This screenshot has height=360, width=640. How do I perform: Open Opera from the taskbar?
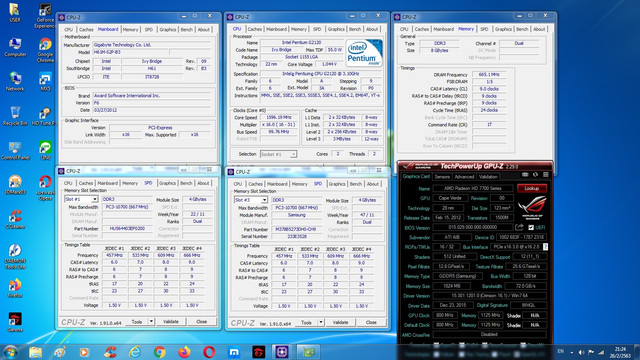click(x=209, y=352)
